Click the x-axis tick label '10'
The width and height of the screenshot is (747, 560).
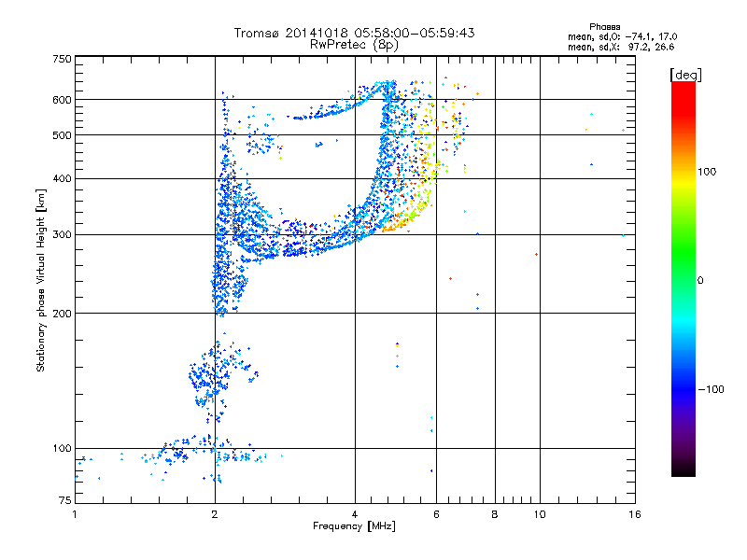click(x=540, y=514)
